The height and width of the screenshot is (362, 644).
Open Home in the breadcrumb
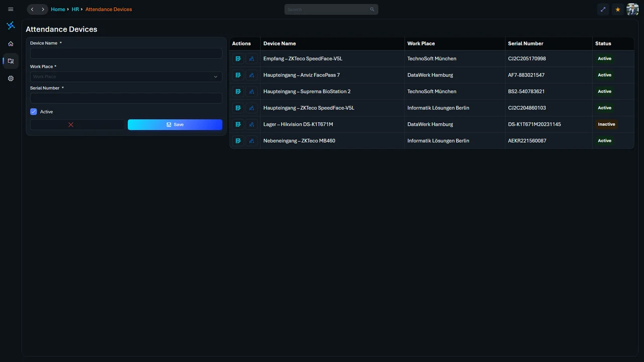tap(58, 9)
